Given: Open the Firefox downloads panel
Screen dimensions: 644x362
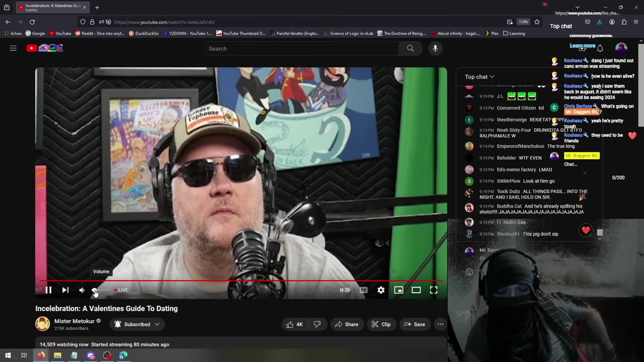Looking at the screenshot, I should click(600, 22).
